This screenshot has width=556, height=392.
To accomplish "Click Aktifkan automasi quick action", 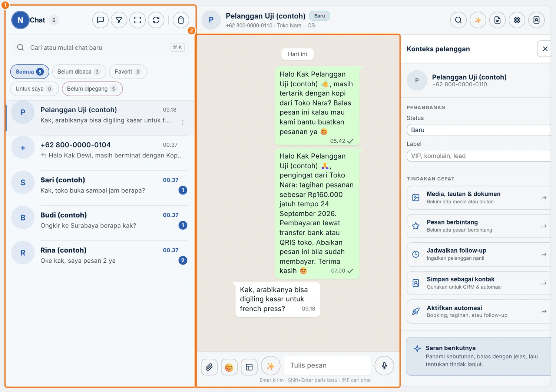I will coord(479,312).
